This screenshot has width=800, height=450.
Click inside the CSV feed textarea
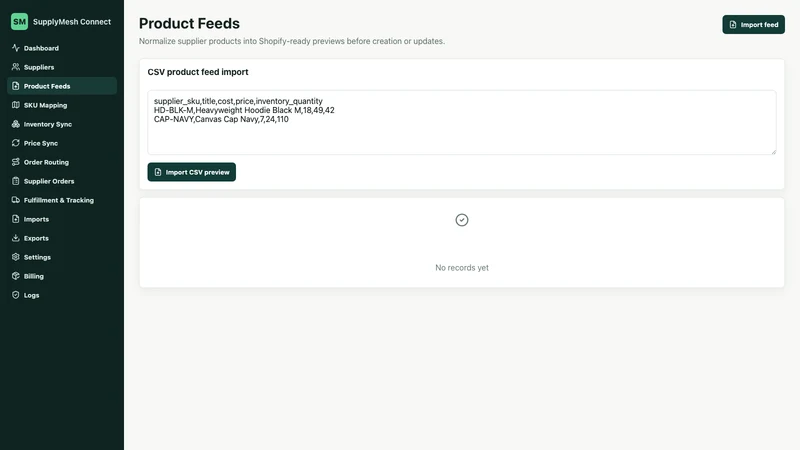click(x=462, y=122)
